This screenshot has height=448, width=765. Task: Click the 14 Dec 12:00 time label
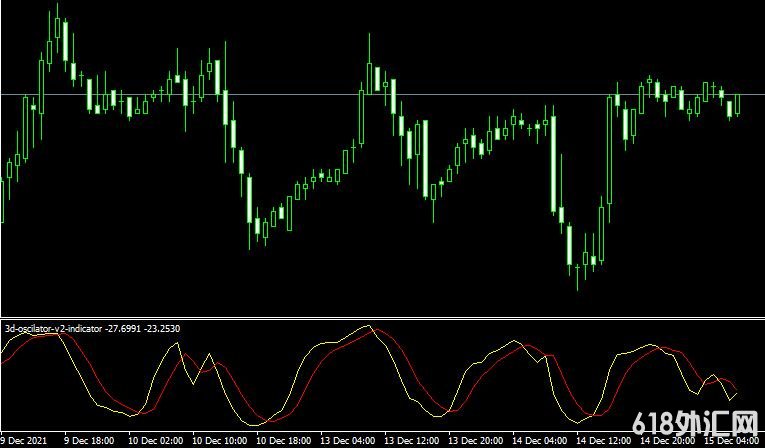606,440
